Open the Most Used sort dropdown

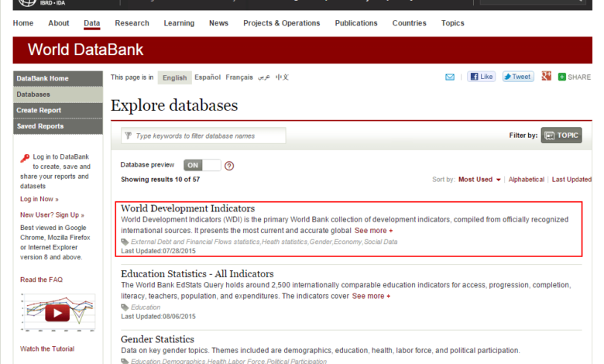(479, 180)
